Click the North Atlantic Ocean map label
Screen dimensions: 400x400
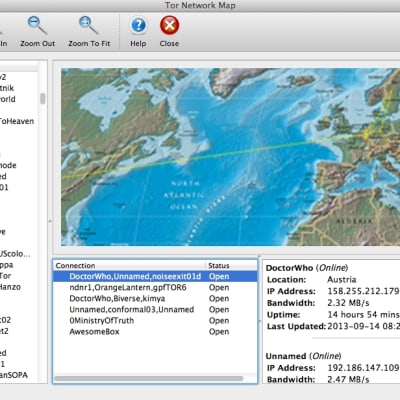(x=185, y=195)
